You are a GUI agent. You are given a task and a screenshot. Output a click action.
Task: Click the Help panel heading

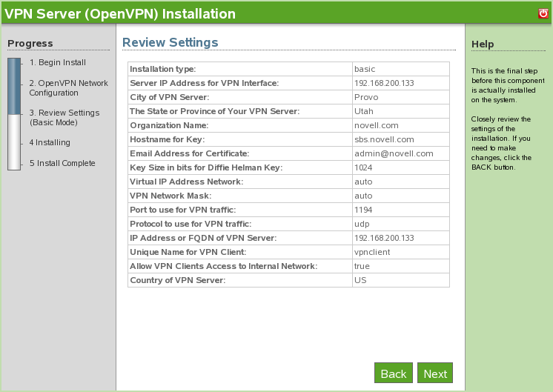click(483, 44)
